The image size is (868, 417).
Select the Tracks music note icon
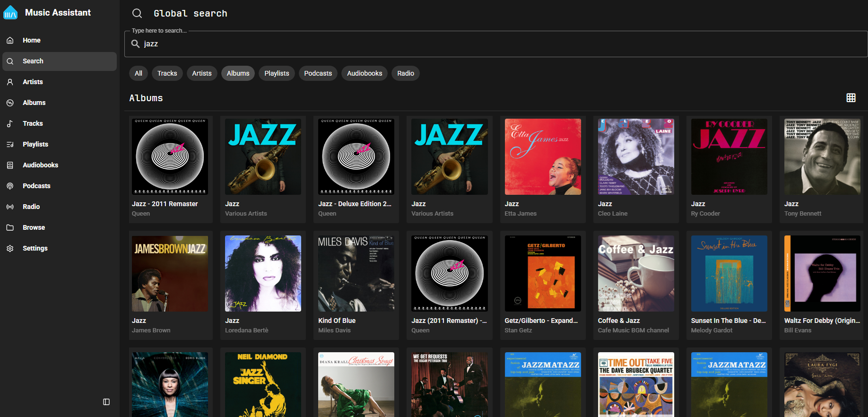[10, 123]
